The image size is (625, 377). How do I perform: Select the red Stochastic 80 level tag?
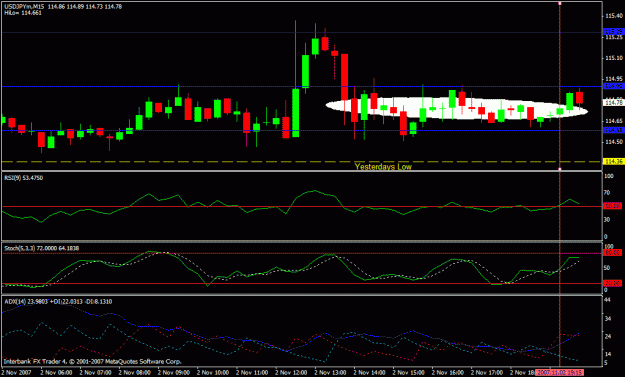tap(613, 253)
